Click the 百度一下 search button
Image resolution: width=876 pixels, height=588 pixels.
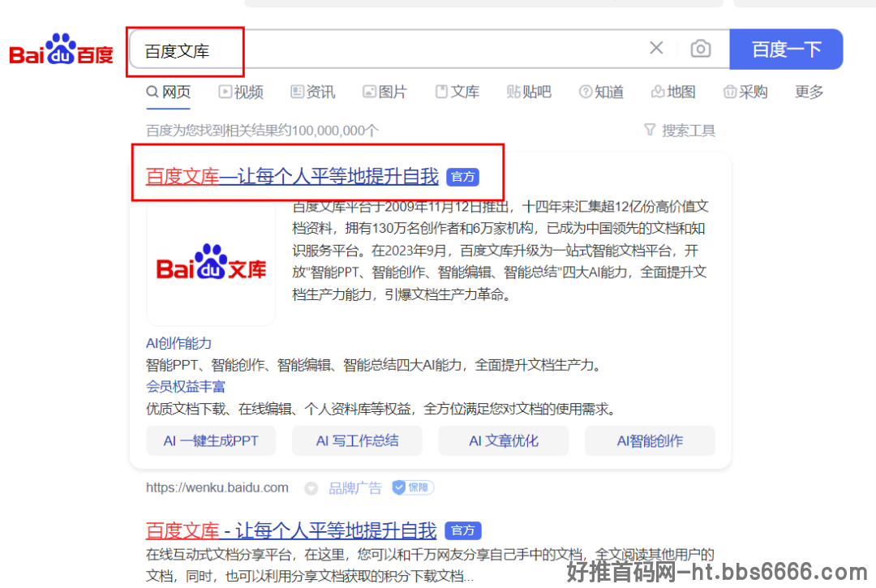coord(785,49)
